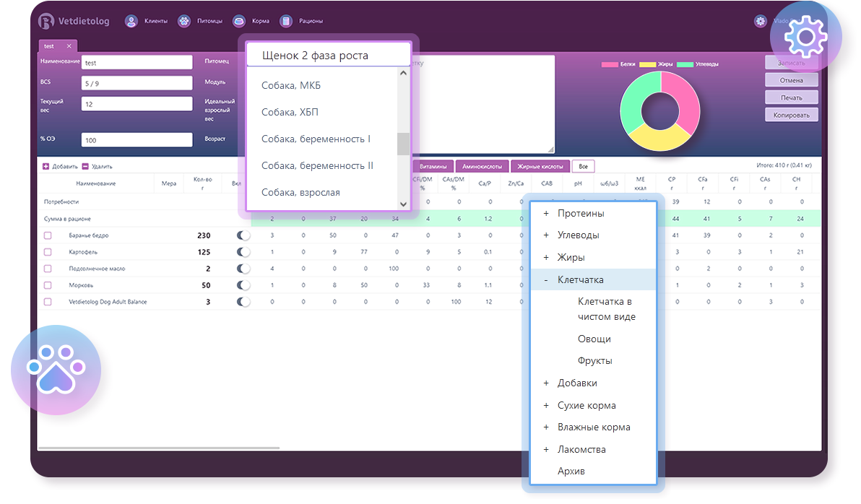The height and width of the screenshot is (504, 861).
Task: Switch to Жирные кислоты tab
Action: coord(539,166)
